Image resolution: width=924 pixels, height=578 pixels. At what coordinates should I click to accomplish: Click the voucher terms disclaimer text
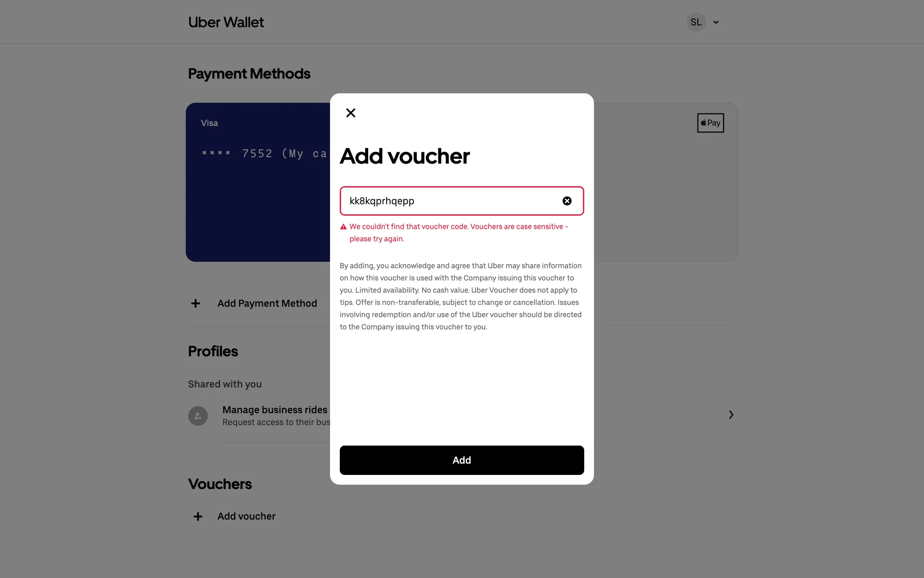pos(461,296)
